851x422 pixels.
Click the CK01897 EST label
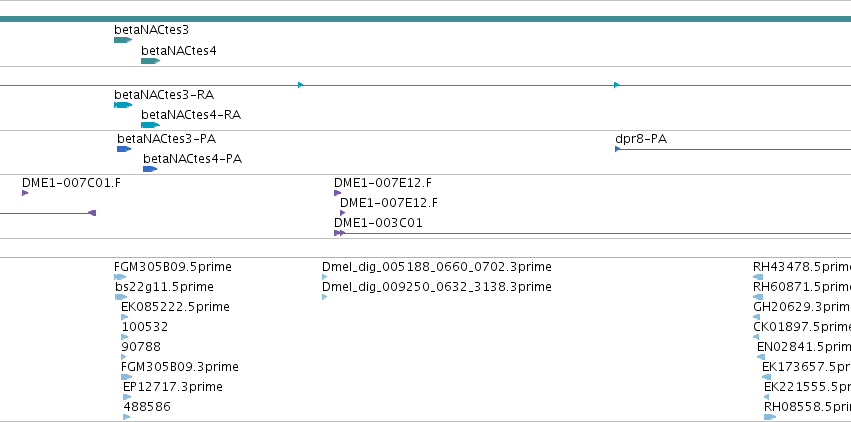coord(802,327)
